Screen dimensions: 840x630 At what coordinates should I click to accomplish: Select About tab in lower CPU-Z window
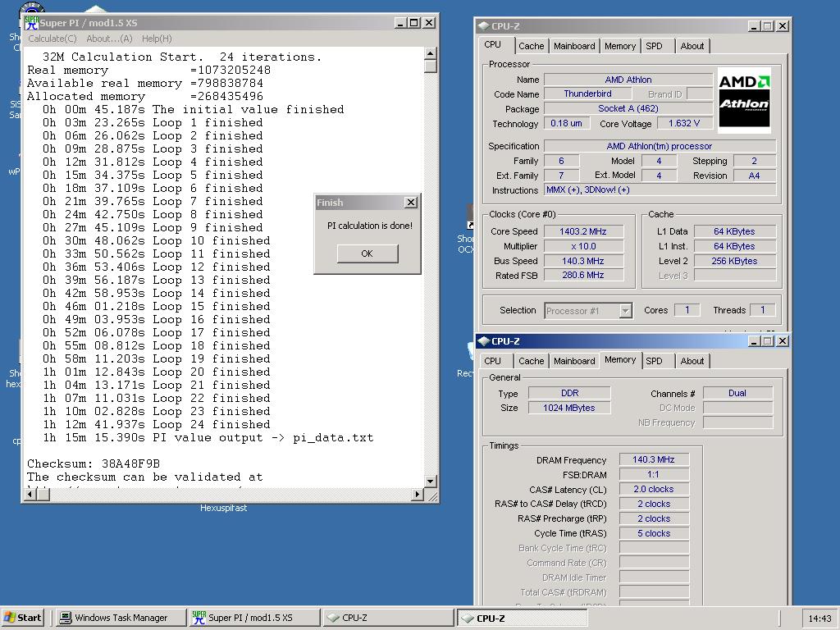(692, 361)
